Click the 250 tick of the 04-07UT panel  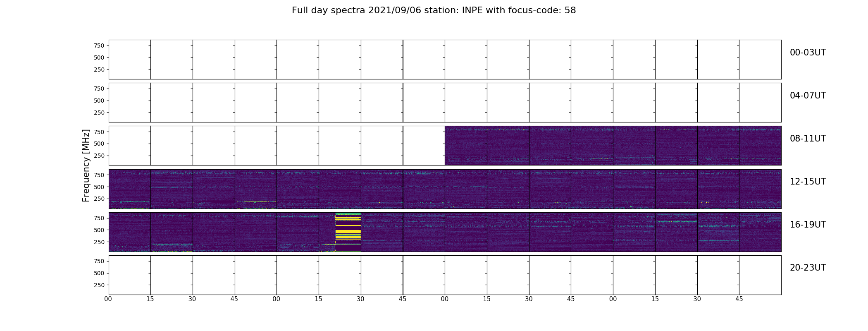coord(99,113)
